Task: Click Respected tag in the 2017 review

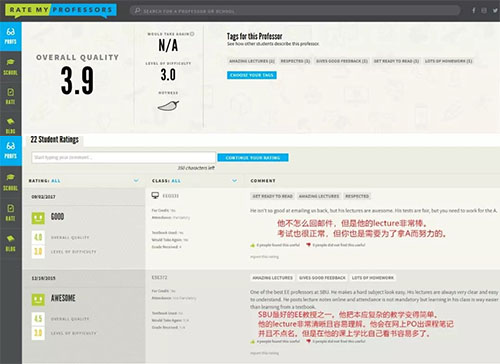Action: click(357, 196)
